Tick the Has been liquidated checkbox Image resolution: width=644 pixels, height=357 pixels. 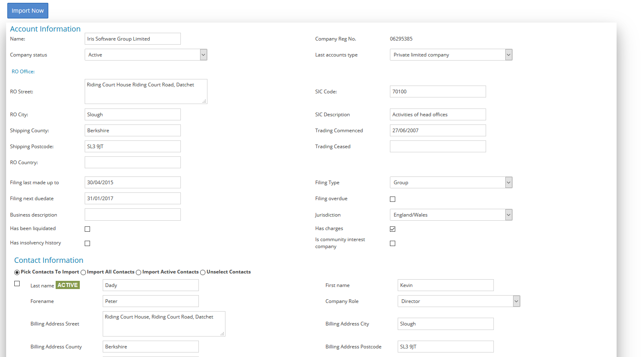point(88,229)
